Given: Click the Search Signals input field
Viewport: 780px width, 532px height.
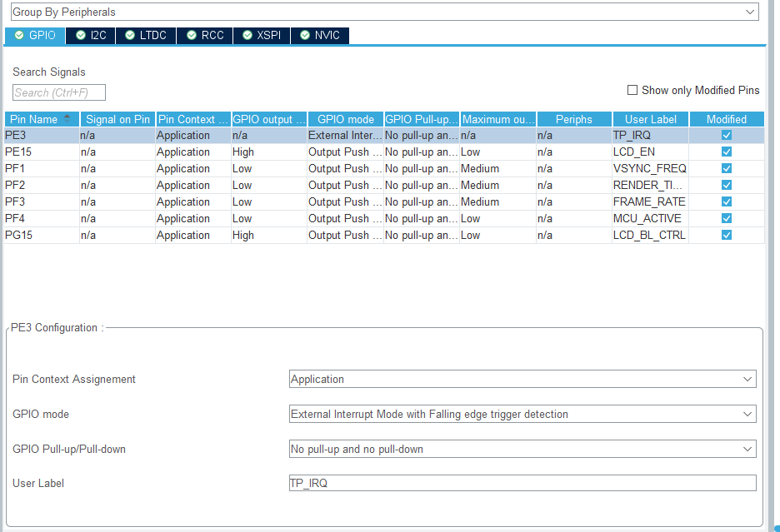Looking at the screenshot, I should tap(59, 92).
